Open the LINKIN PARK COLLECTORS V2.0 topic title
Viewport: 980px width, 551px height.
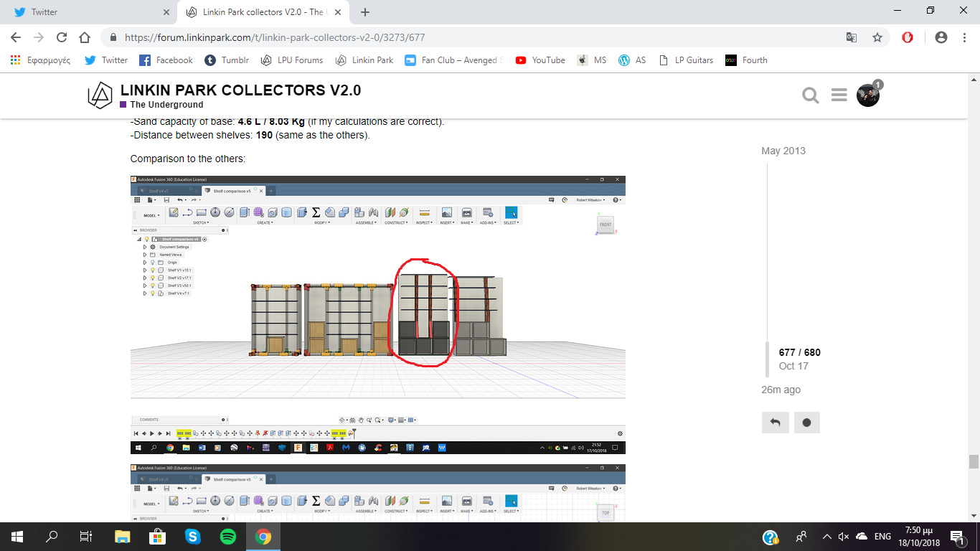click(x=240, y=90)
